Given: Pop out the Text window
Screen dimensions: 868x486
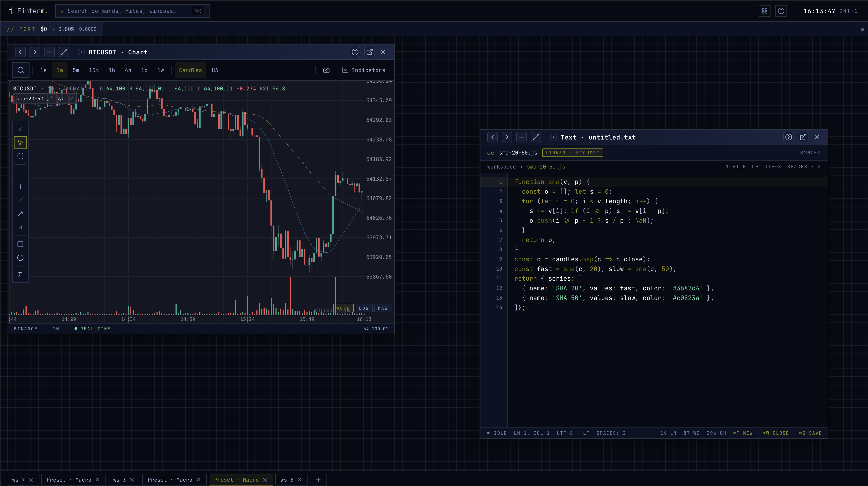Looking at the screenshot, I should tap(803, 137).
